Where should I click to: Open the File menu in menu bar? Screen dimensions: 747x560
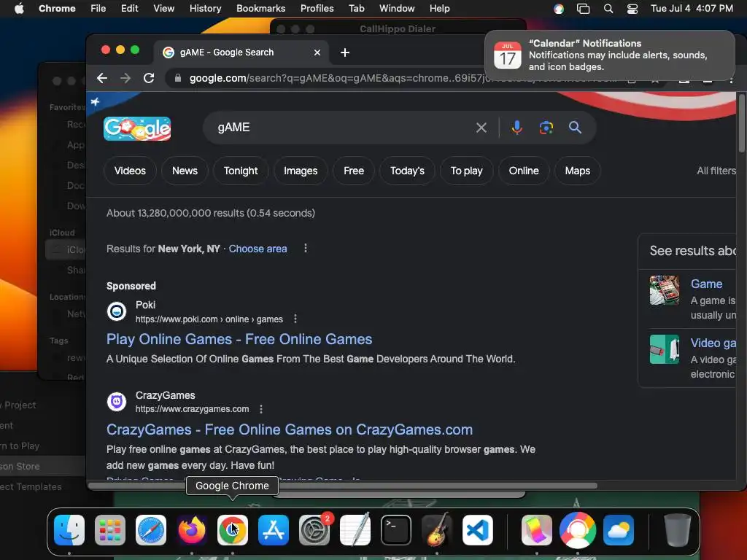tap(98, 9)
